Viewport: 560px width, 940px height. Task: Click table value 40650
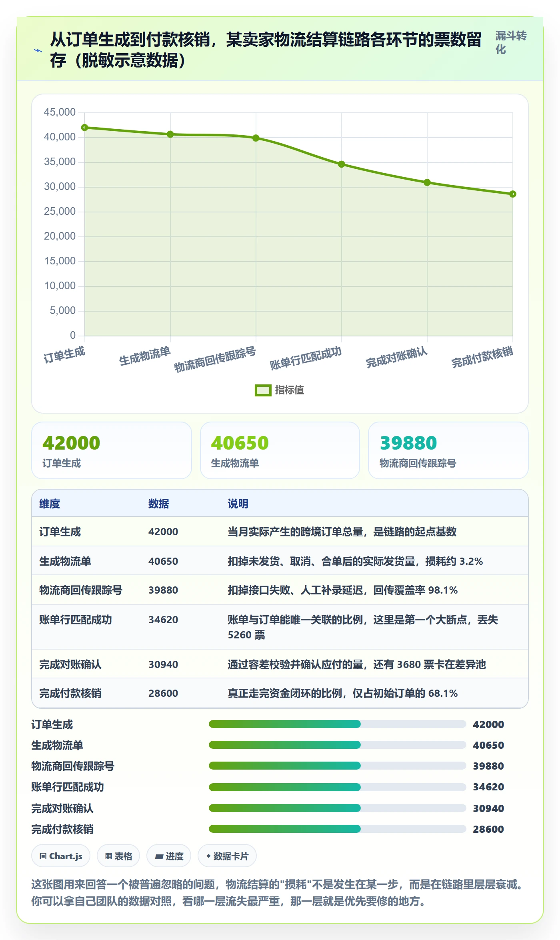[x=163, y=561]
